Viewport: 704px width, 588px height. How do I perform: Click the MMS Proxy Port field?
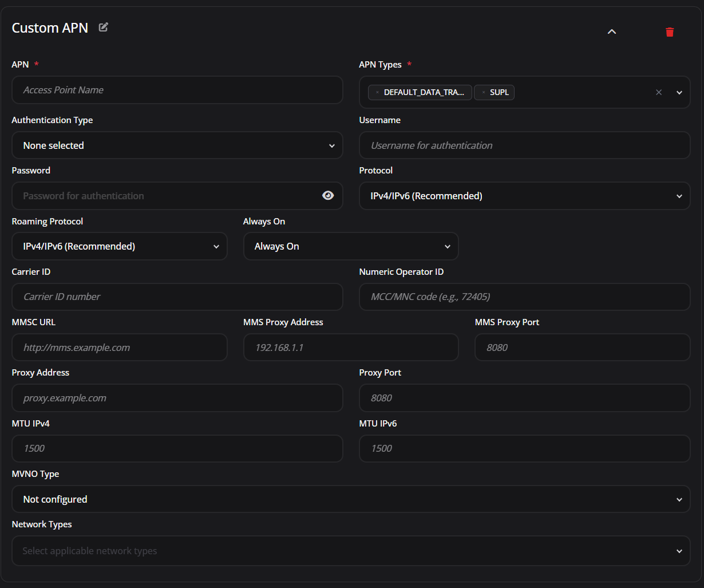583,348
